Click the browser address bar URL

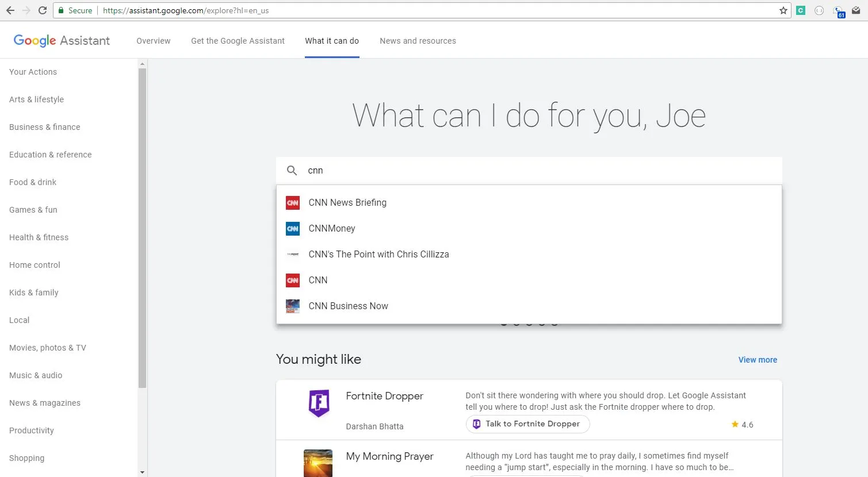point(186,10)
